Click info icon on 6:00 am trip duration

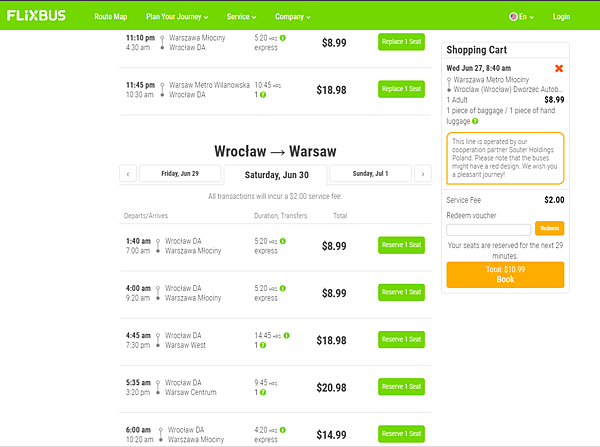283,430
